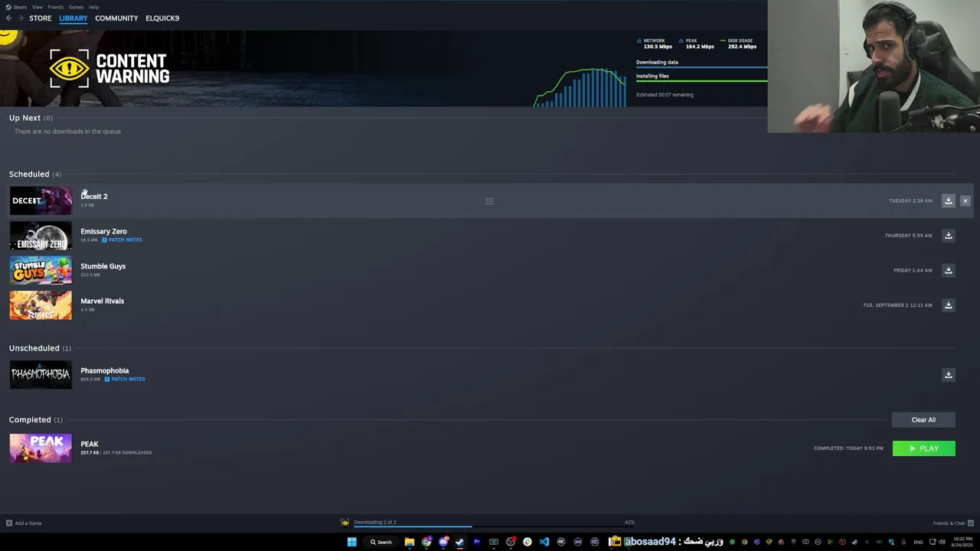This screenshot has width=980, height=551.
Task: Open Emissary Zero patch notes
Action: [122, 240]
